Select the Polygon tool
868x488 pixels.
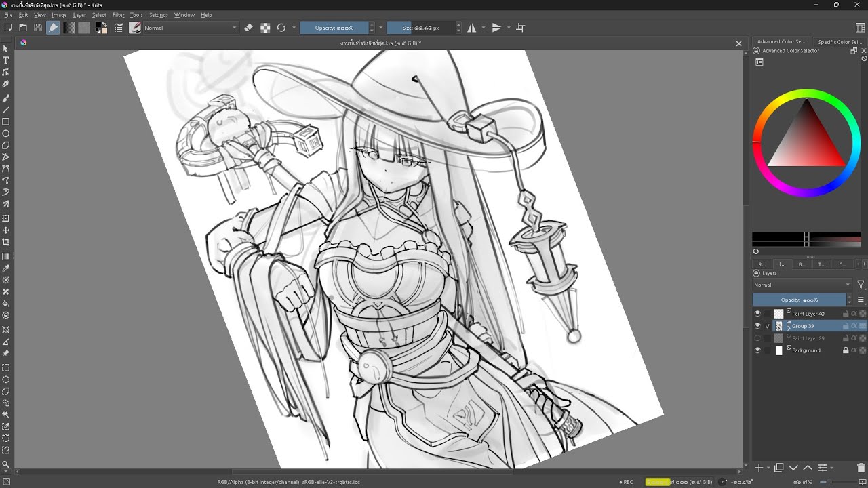pos(6,145)
